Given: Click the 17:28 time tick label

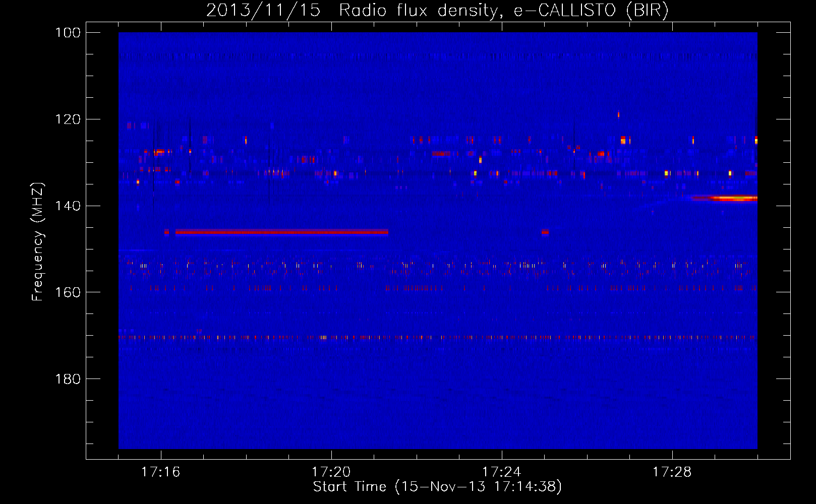Looking at the screenshot, I should coord(672,472).
